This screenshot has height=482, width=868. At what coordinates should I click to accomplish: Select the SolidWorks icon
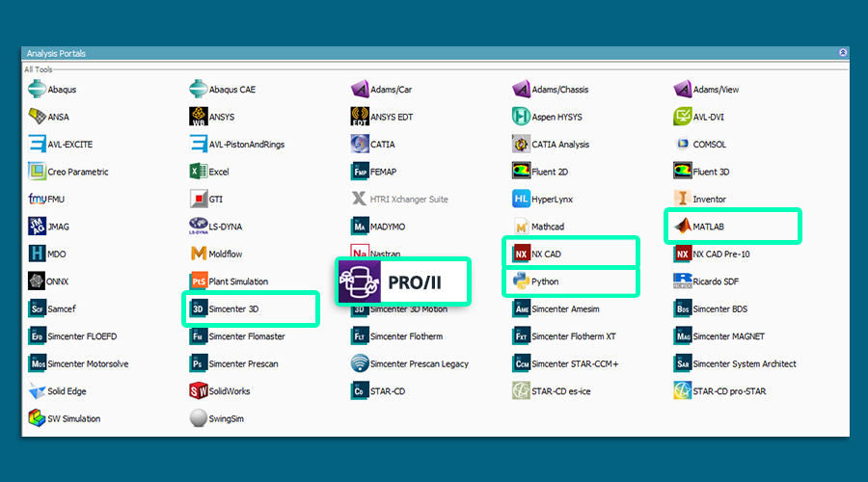pos(198,391)
